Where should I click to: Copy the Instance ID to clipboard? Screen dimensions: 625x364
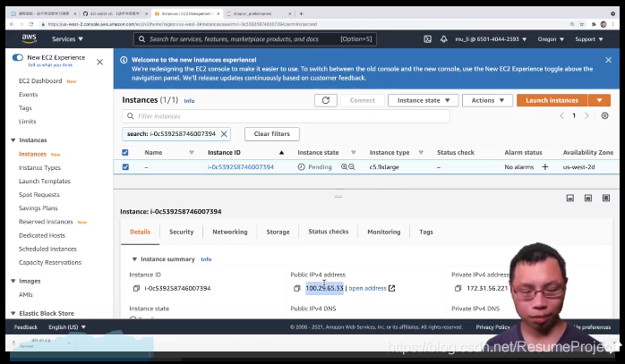pos(136,288)
